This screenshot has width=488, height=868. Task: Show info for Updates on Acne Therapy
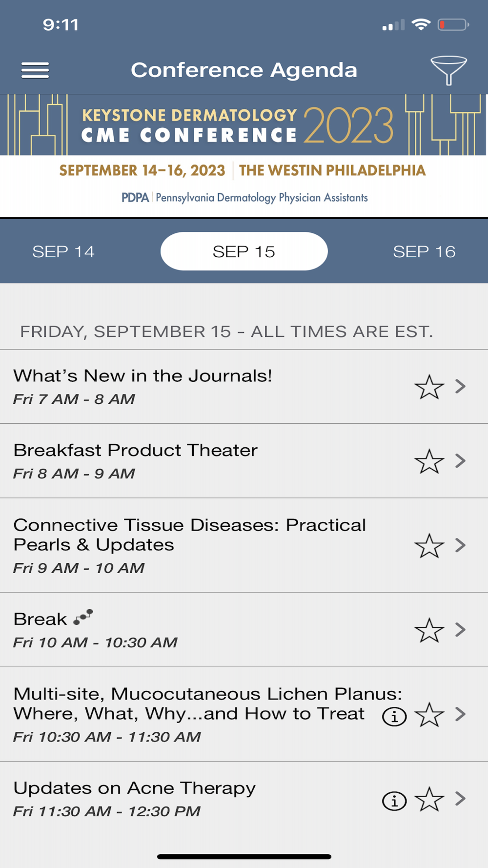394,801
